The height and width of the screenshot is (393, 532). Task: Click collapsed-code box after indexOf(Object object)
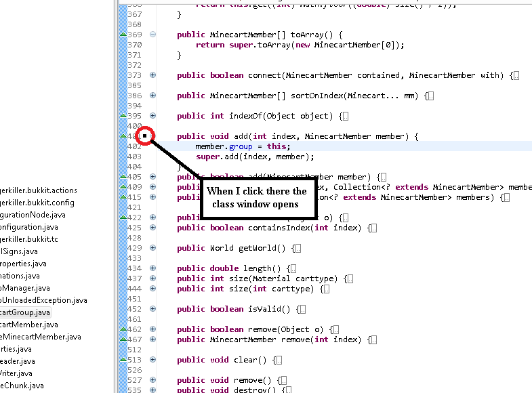(345, 117)
